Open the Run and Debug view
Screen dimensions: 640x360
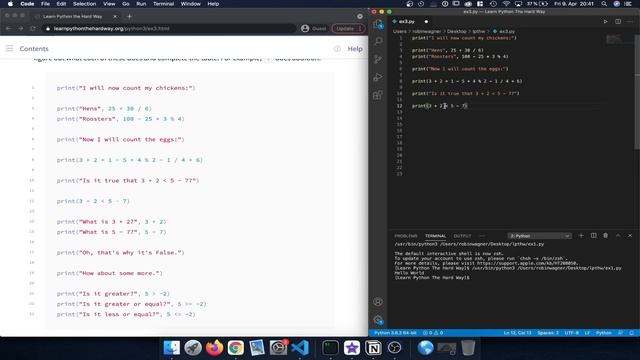point(378,77)
